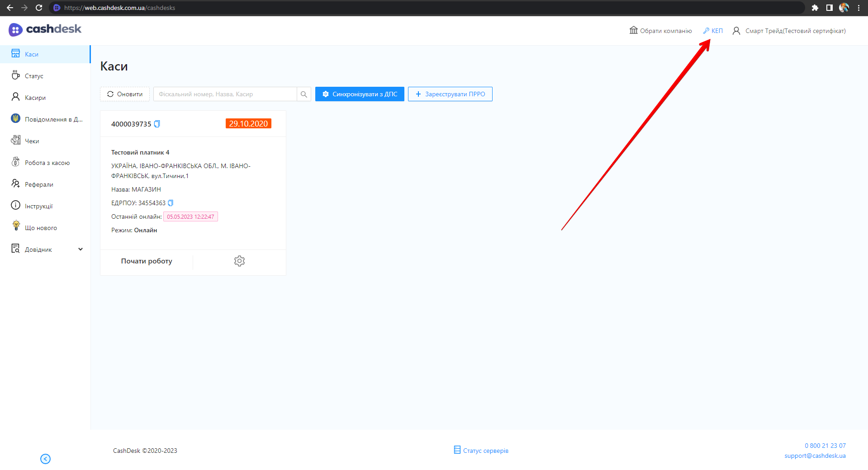Viewport: 868px width, 470px height.
Task: Click Синхронізувати з ДПС button
Action: pyautogui.click(x=360, y=94)
